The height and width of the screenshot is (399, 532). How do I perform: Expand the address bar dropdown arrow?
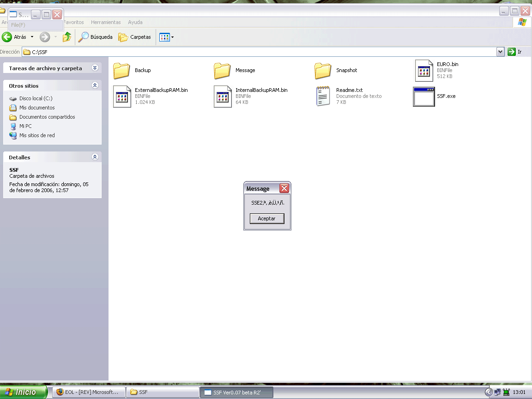500,52
